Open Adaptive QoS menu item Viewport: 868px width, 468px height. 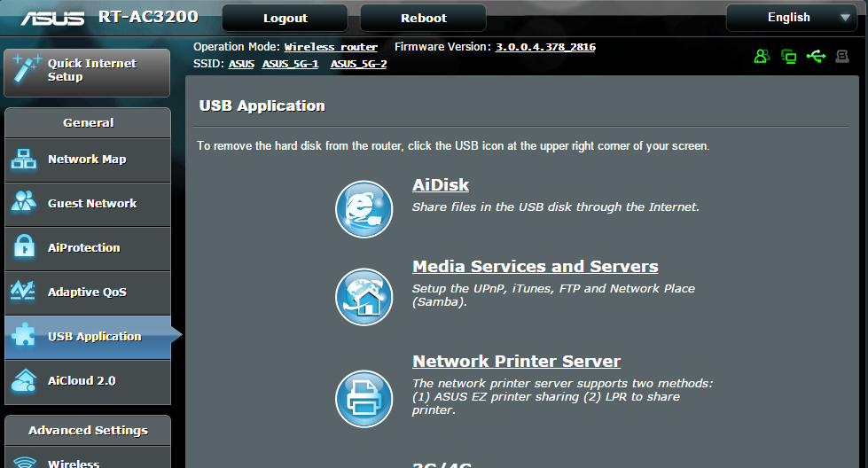88,292
